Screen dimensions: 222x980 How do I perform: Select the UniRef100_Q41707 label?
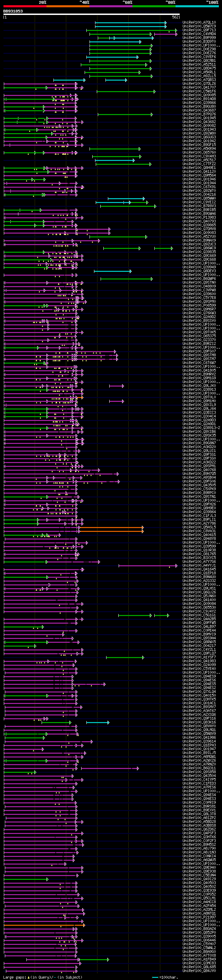[199, 88]
